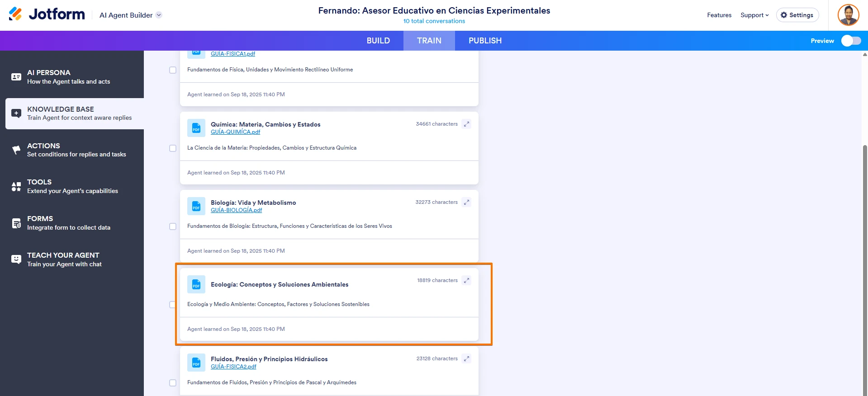Select the Tools sidebar icon
The image size is (868, 396).
(x=15, y=186)
